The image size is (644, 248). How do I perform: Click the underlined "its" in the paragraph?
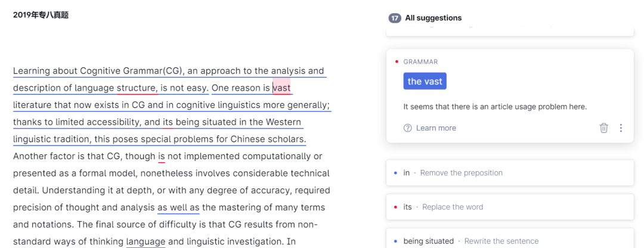coord(168,123)
